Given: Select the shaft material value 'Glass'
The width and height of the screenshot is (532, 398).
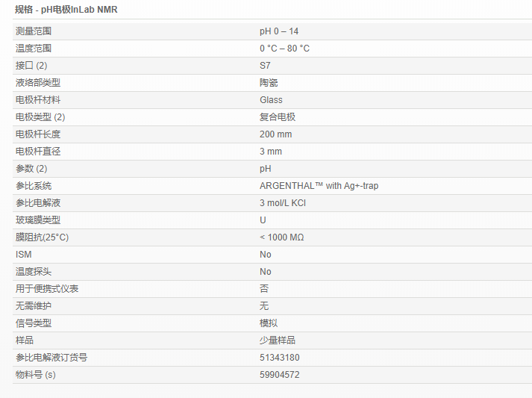Looking at the screenshot, I should click(271, 100).
